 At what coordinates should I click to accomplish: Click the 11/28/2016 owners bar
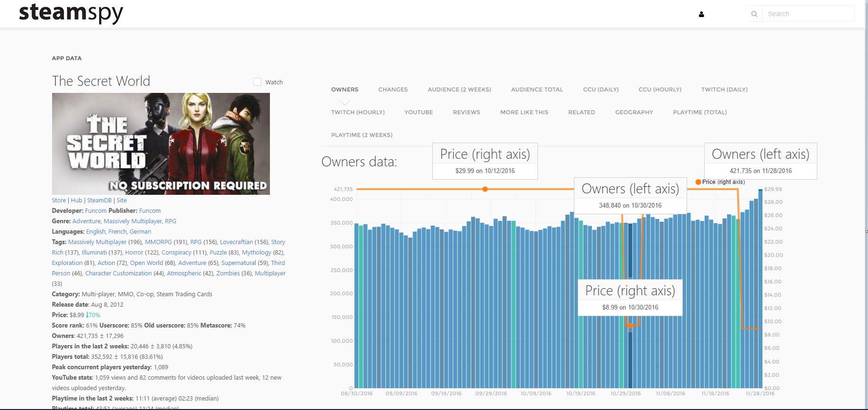[x=761, y=289]
